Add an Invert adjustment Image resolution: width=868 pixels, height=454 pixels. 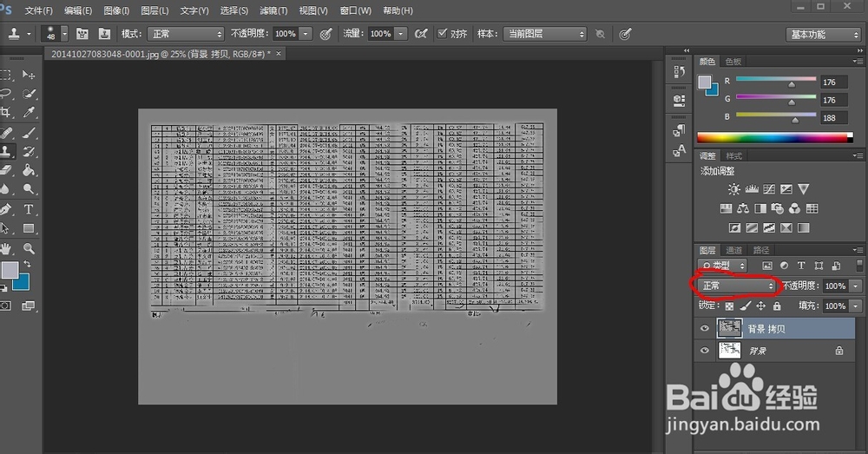click(734, 227)
